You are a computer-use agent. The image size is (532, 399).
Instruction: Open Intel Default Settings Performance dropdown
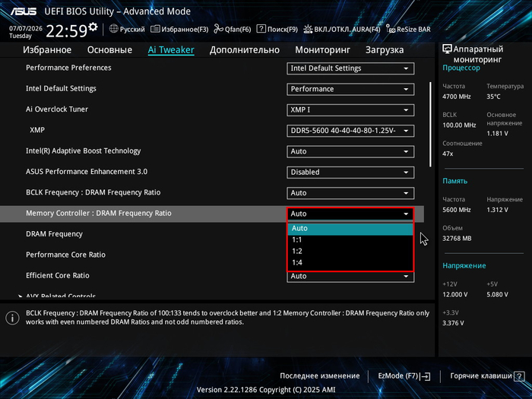pos(350,89)
